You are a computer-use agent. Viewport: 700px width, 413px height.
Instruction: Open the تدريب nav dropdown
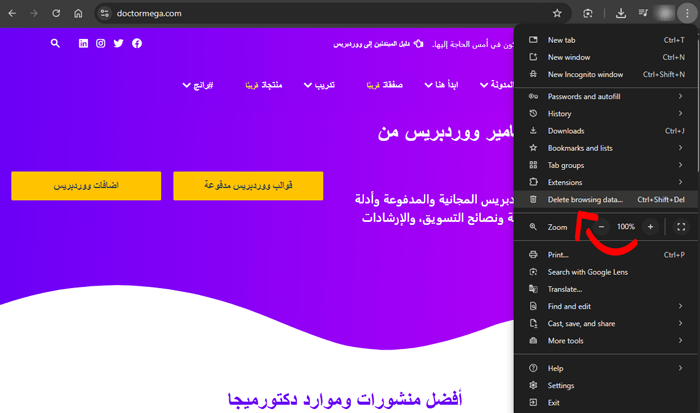(x=319, y=85)
